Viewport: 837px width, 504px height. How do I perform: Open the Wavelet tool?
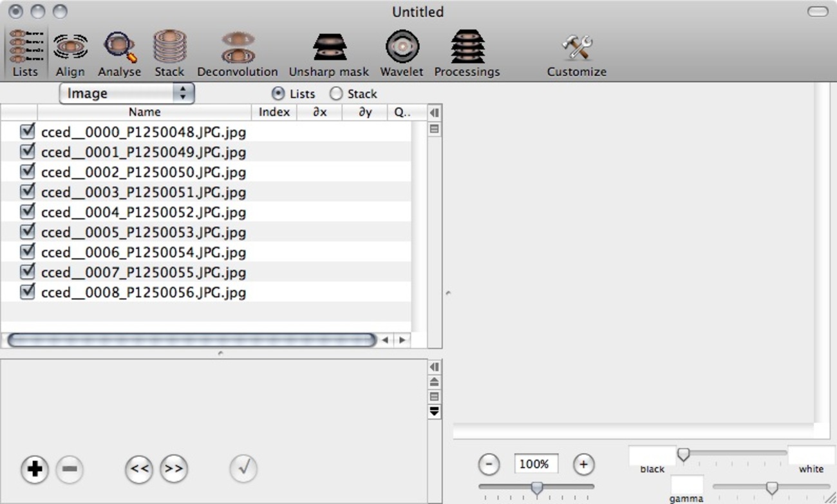[402, 53]
